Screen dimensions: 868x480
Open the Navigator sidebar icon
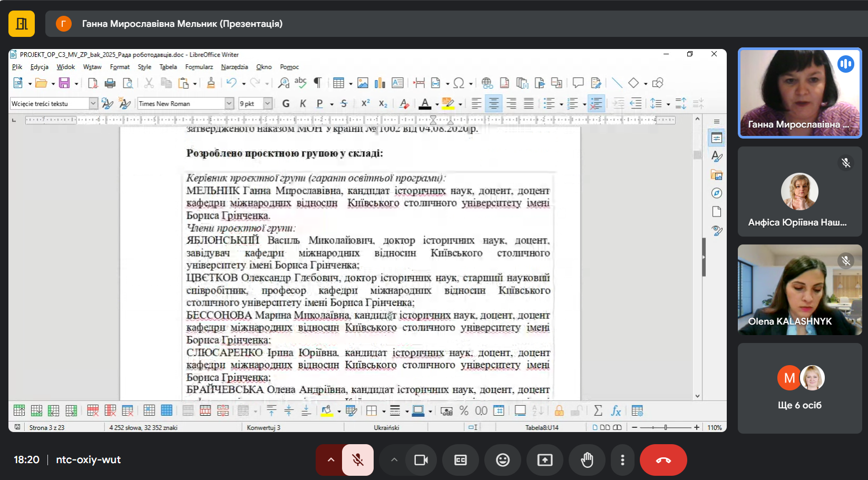(x=716, y=193)
